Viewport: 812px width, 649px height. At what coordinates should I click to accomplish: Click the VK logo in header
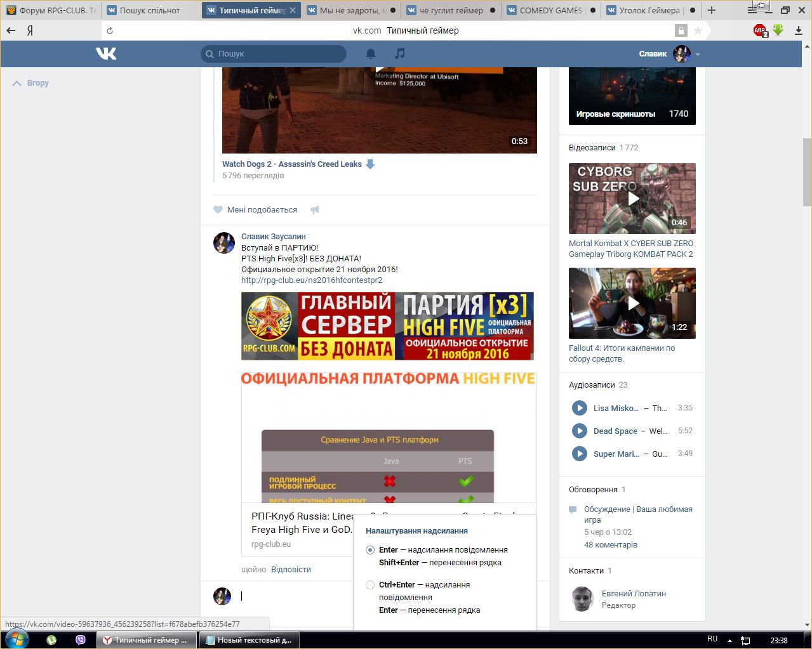tap(106, 54)
